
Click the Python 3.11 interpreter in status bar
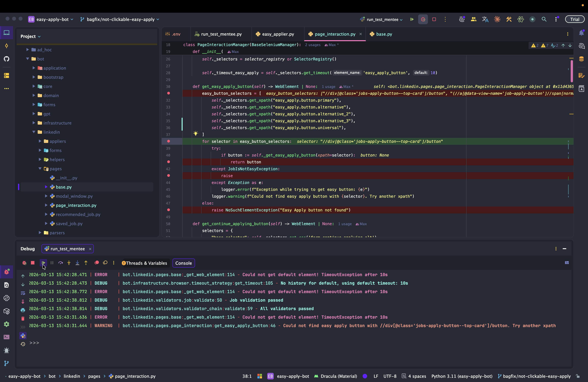462,376
